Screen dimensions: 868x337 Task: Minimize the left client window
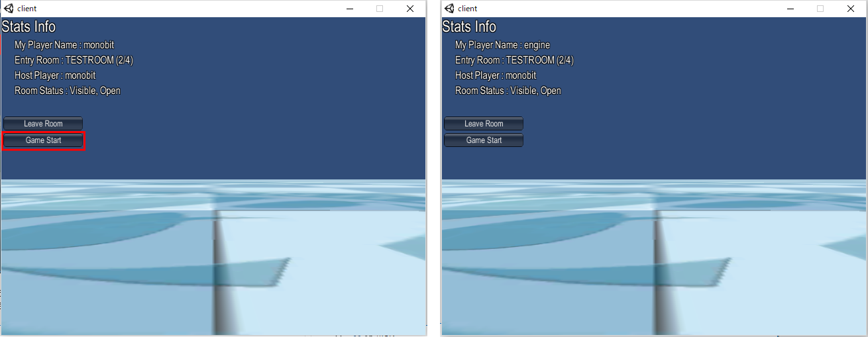point(349,9)
